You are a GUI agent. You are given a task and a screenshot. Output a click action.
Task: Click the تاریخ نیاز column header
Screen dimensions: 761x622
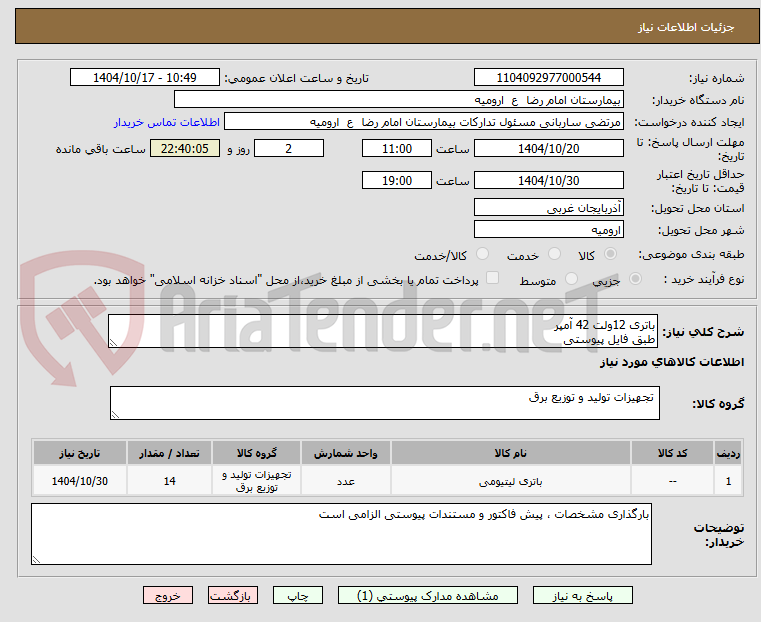80,453
